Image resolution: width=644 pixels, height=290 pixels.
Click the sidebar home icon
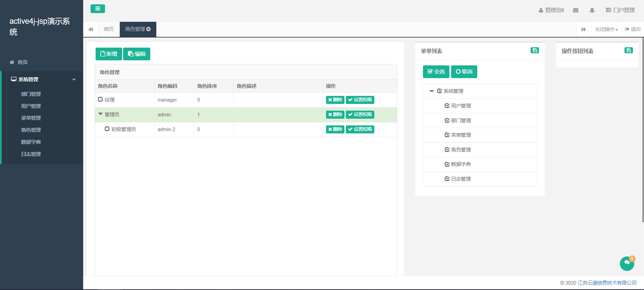(x=12, y=62)
